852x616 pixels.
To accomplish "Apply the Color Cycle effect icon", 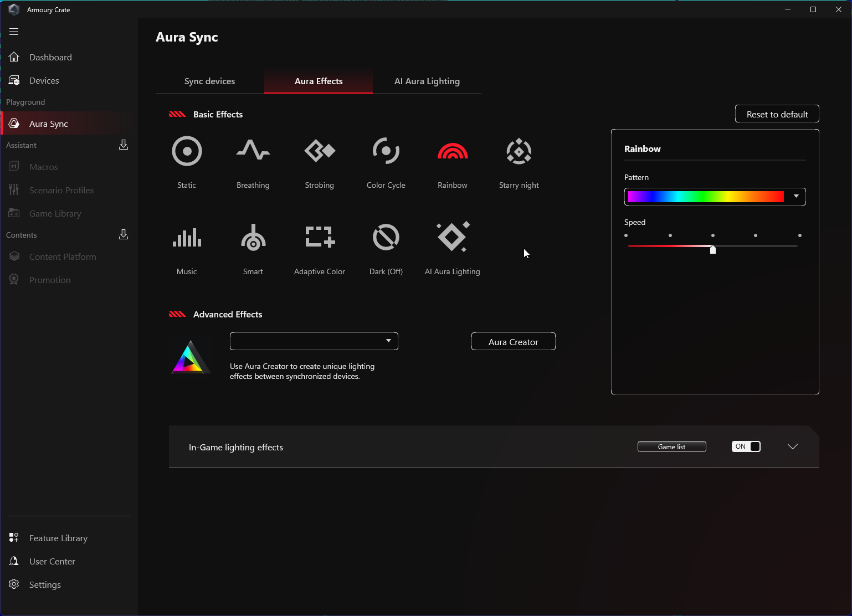I will [386, 151].
